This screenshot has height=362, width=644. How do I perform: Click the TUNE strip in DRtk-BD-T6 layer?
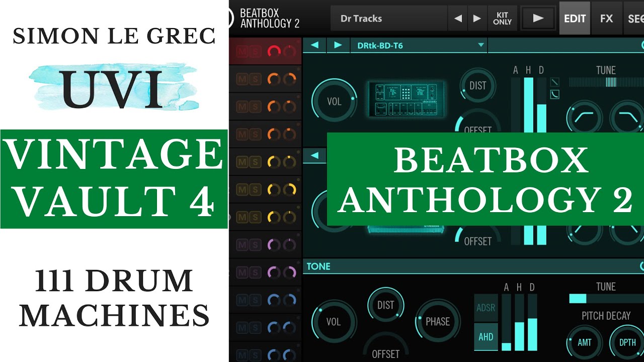click(606, 82)
